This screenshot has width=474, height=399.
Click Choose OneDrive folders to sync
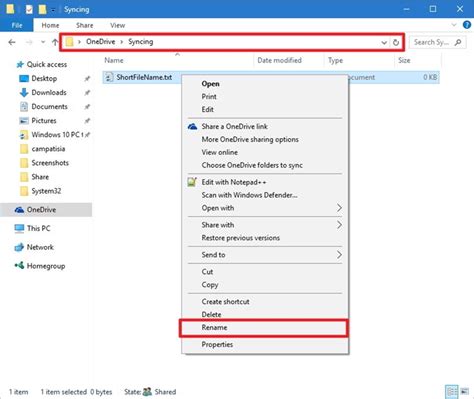pyautogui.click(x=265, y=165)
